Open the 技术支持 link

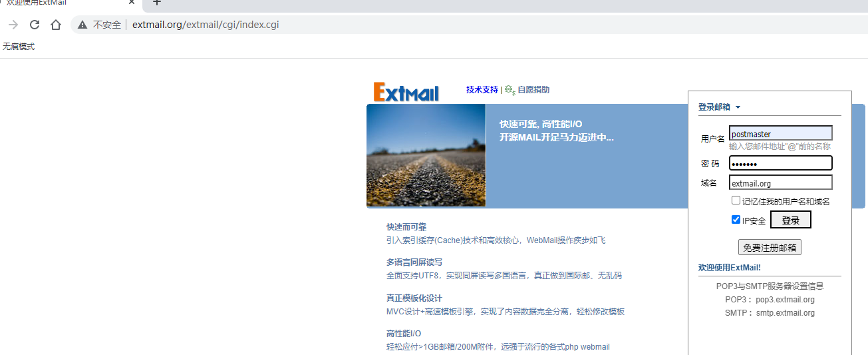click(x=482, y=90)
